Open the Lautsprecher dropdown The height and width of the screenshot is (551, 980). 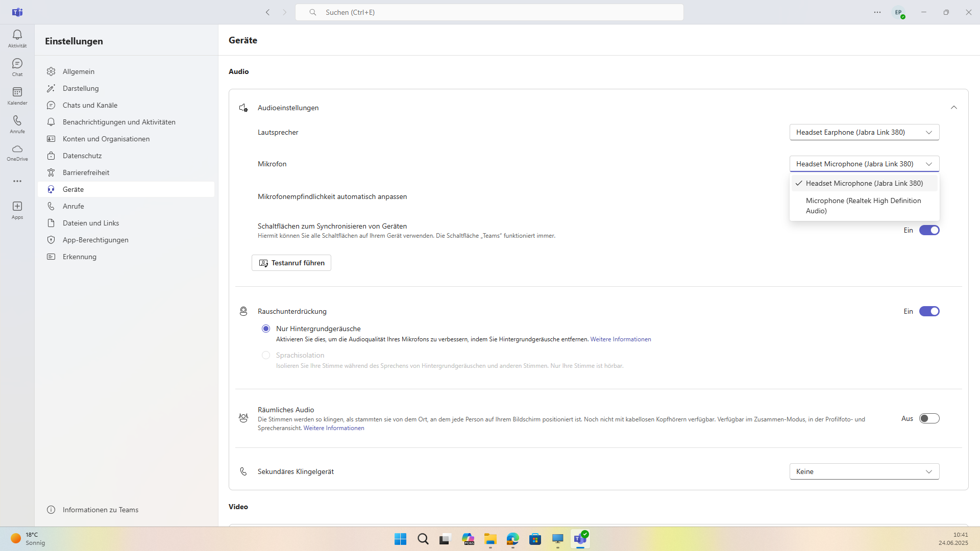pyautogui.click(x=864, y=132)
